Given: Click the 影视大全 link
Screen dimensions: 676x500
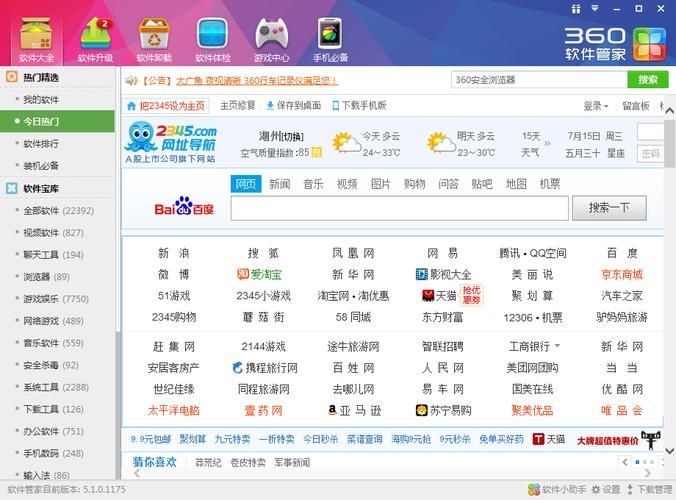Looking at the screenshot, I should click(x=443, y=274).
